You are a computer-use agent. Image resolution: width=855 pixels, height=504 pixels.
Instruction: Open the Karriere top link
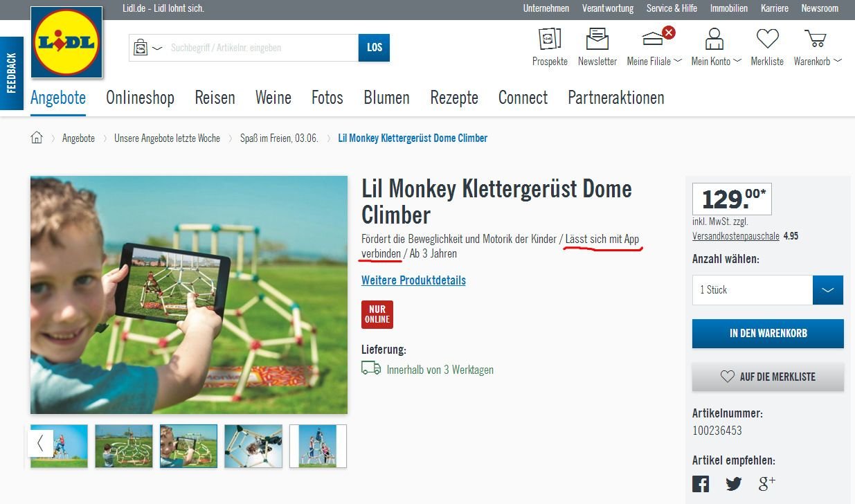point(775,8)
